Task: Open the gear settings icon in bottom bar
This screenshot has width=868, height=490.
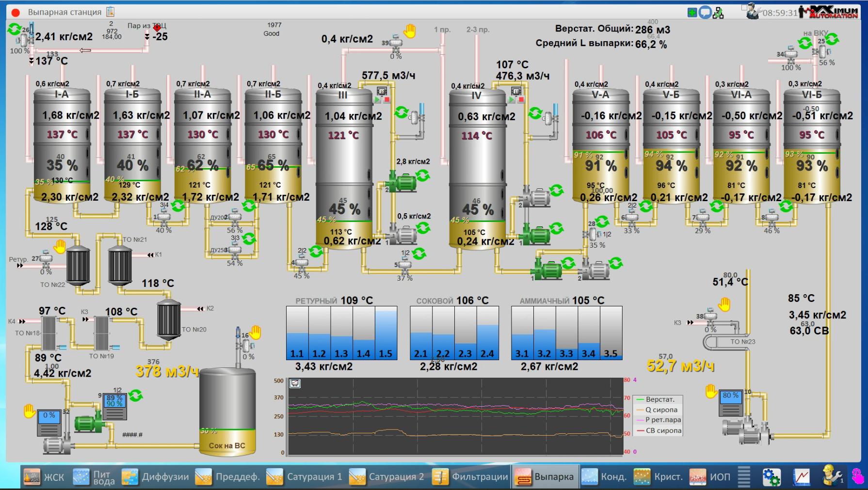Action: coord(771,477)
